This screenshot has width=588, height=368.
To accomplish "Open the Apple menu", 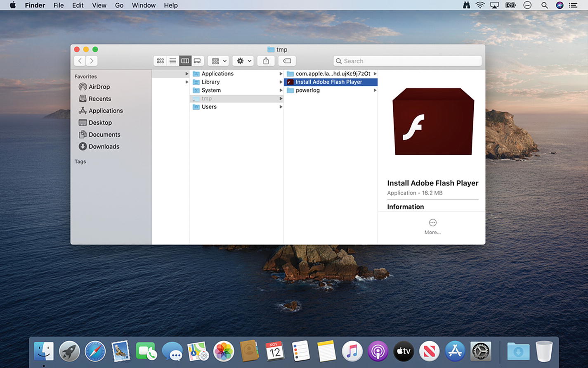I will [x=13, y=5].
